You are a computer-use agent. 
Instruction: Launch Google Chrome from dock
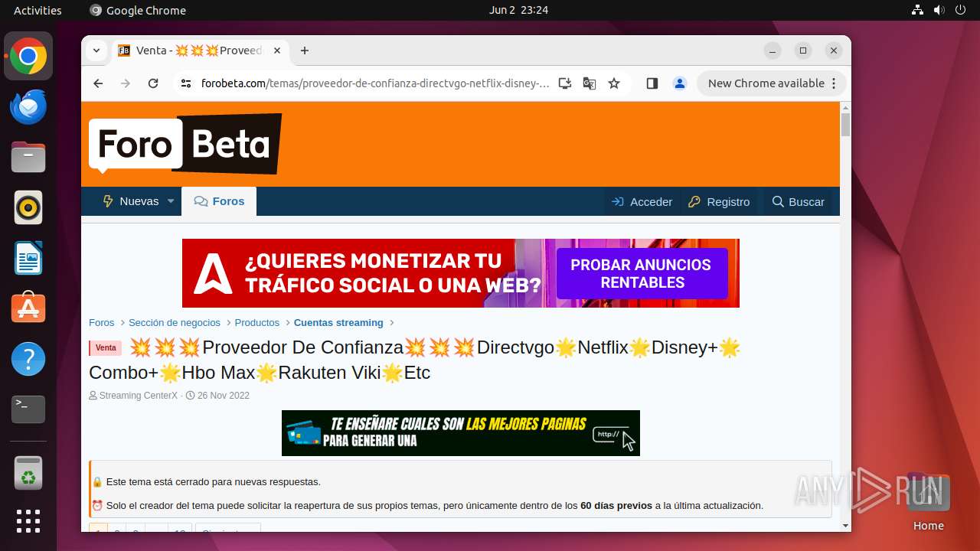(28, 56)
